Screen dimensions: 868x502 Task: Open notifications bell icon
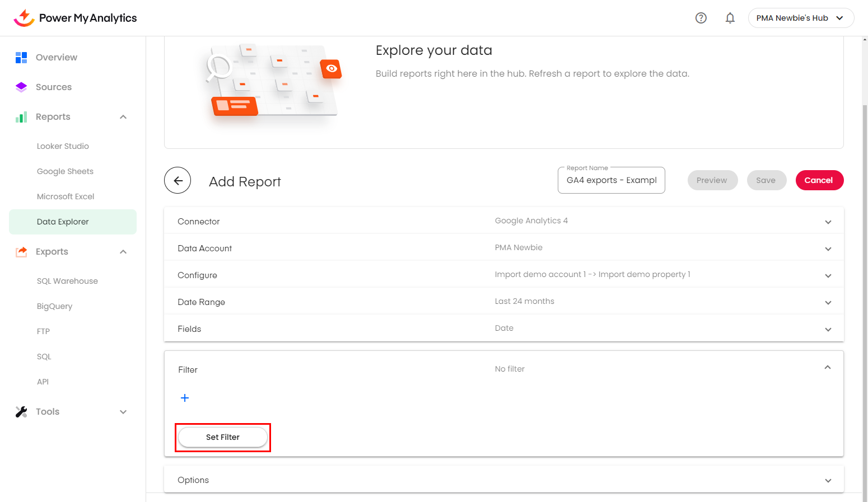(x=730, y=18)
